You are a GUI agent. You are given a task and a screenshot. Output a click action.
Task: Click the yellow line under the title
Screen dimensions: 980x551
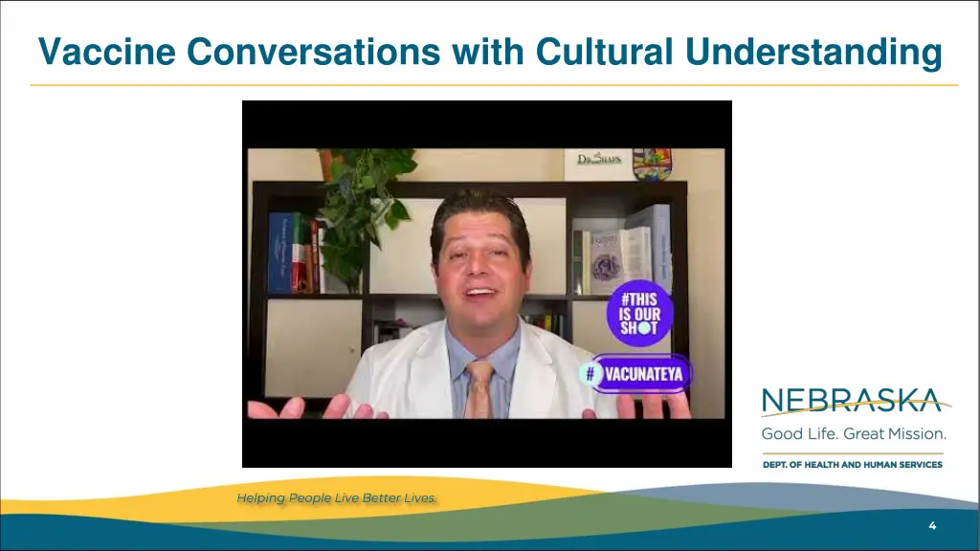coord(494,85)
